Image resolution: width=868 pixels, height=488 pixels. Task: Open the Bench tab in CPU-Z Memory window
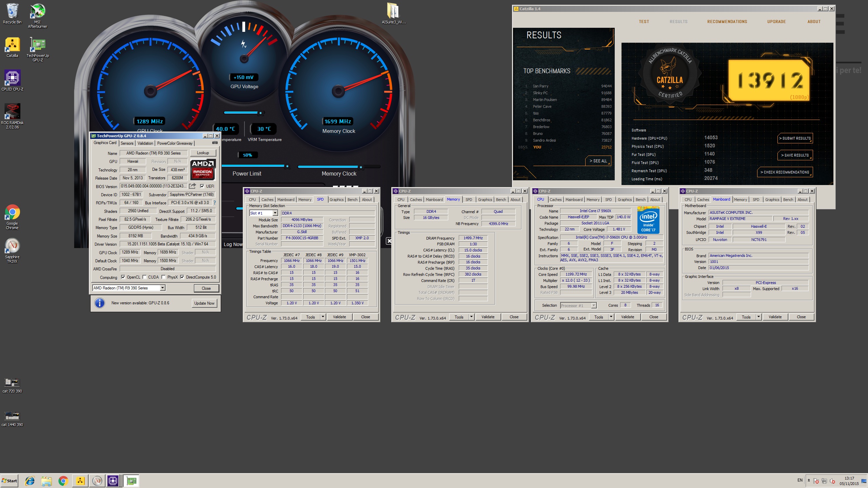point(501,200)
